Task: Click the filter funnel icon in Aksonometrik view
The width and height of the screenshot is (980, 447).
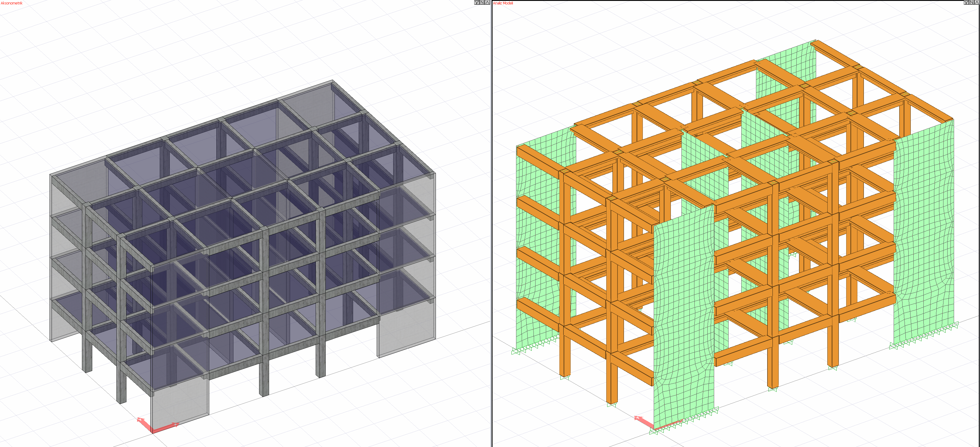Action: click(477, 3)
